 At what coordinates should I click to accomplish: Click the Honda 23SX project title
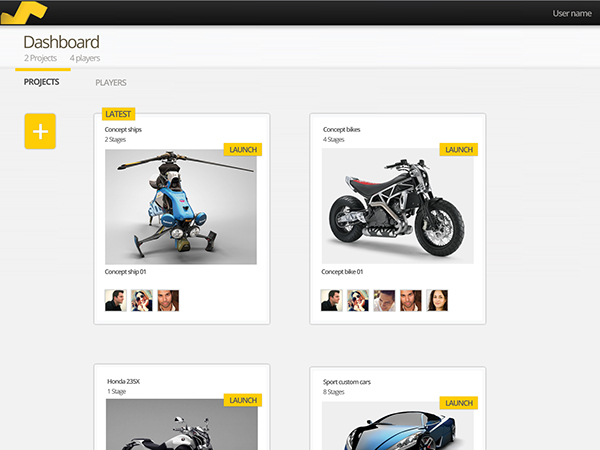(123, 381)
